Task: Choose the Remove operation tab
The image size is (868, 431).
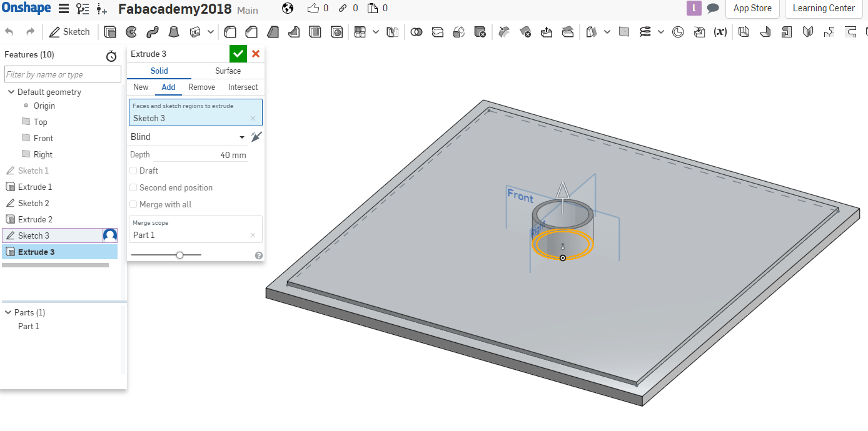Action: (x=202, y=87)
